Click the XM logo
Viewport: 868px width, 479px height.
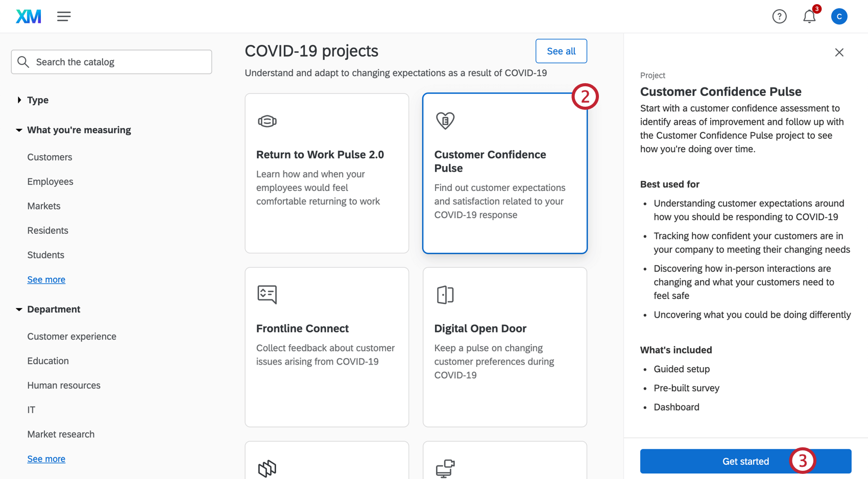(x=29, y=16)
